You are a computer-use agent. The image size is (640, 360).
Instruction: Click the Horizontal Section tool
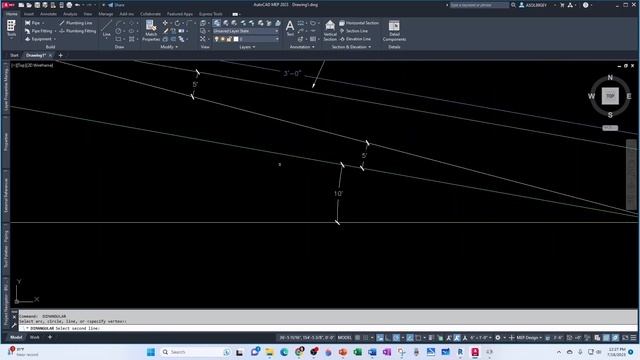[359, 23]
